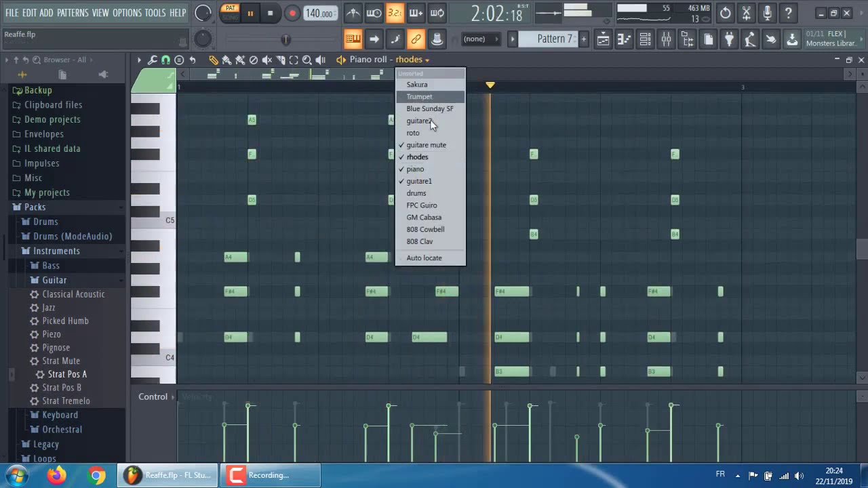Image resolution: width=868 pixels, height=488 pixels.
Task: Open the piano roll tool menu wrench
Action: click(x=153, y=60)
